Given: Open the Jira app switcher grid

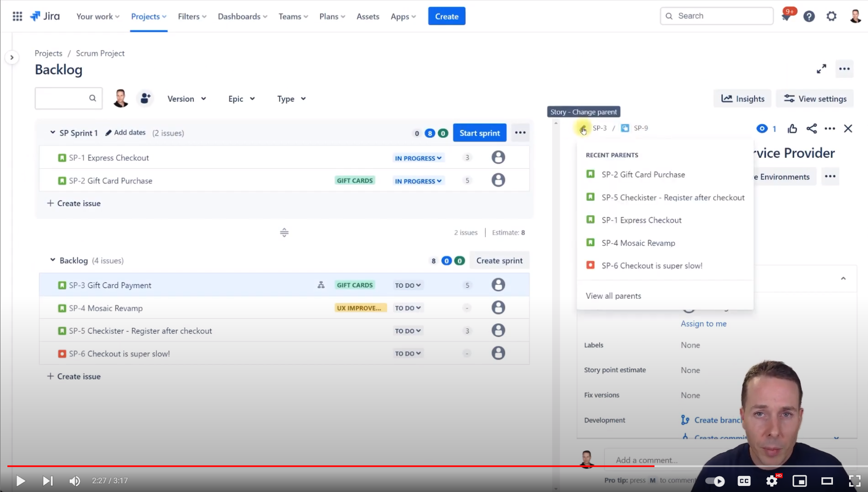Looking at the screenshot, I should [x=17, y=16].
